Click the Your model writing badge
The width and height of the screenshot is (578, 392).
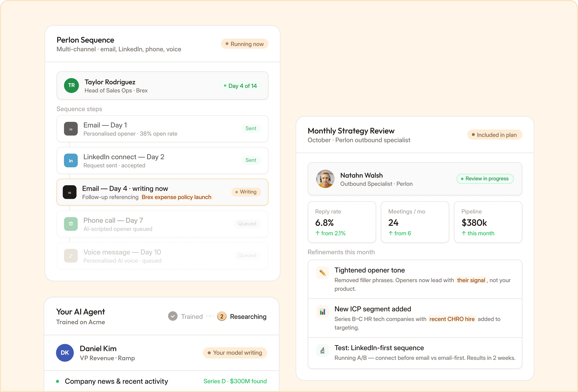pyautogui.click(x=235, y=353)
